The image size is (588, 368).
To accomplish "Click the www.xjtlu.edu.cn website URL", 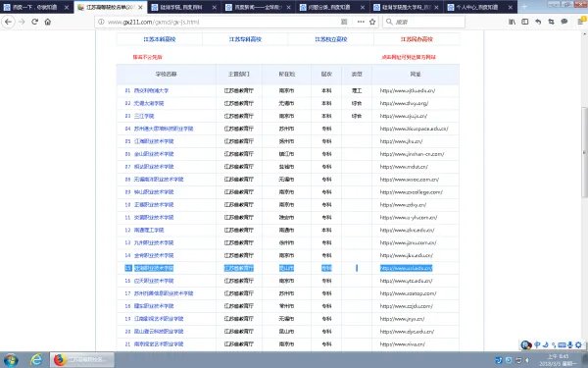I will click(x=408, y=90).
